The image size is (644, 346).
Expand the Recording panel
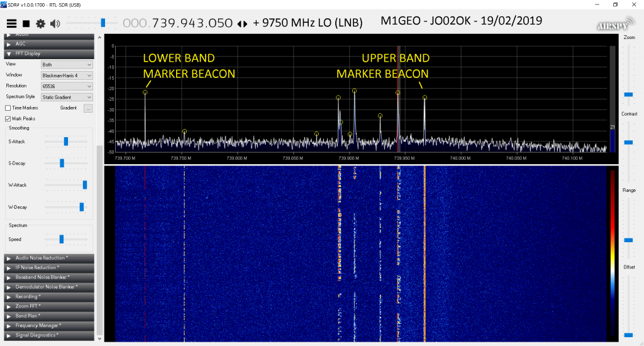(x=49, y=297)
